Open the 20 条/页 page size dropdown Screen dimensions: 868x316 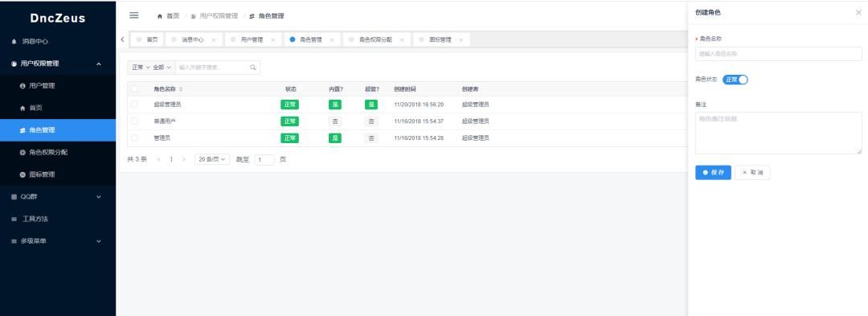212,159
